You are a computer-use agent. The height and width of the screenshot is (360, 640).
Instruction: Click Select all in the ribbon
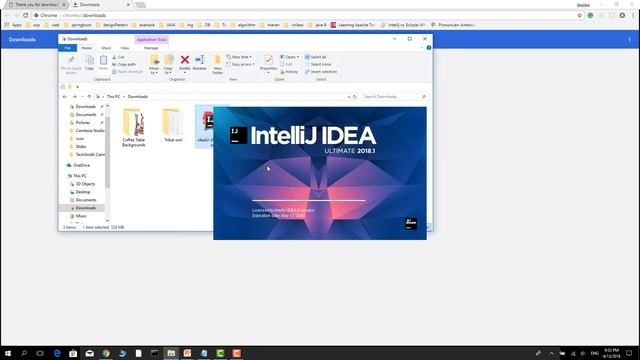tap(316, 57)
